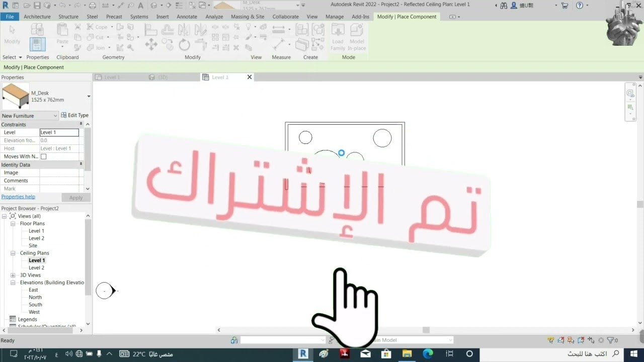Viewport: 644px width, 362px height.
Task: Open the Help question mark icon
Action: pos(580,5)
